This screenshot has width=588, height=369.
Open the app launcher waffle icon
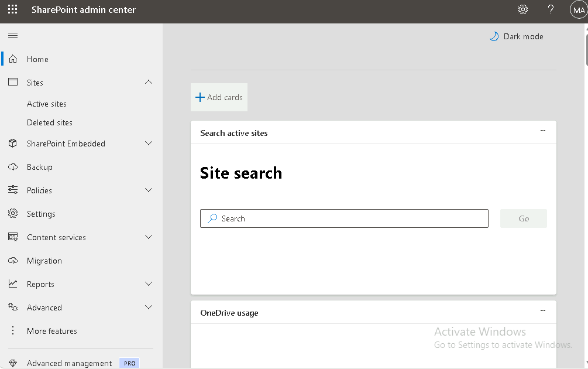click(x=13, y=9)
